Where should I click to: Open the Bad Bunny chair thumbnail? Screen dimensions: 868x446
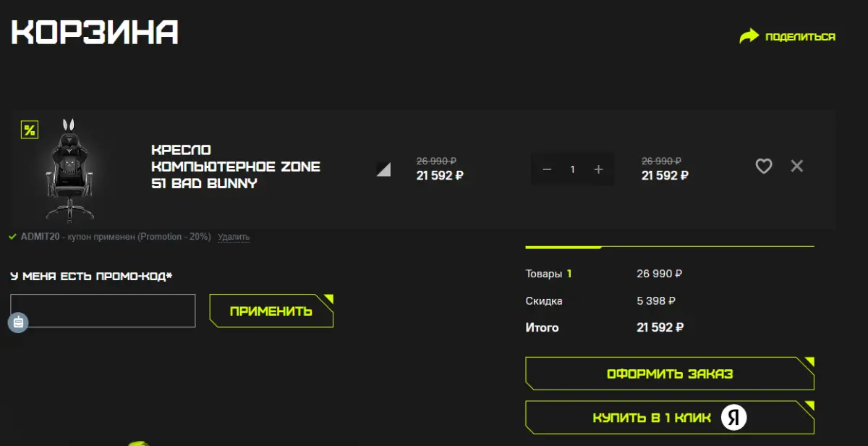(70, 169)
